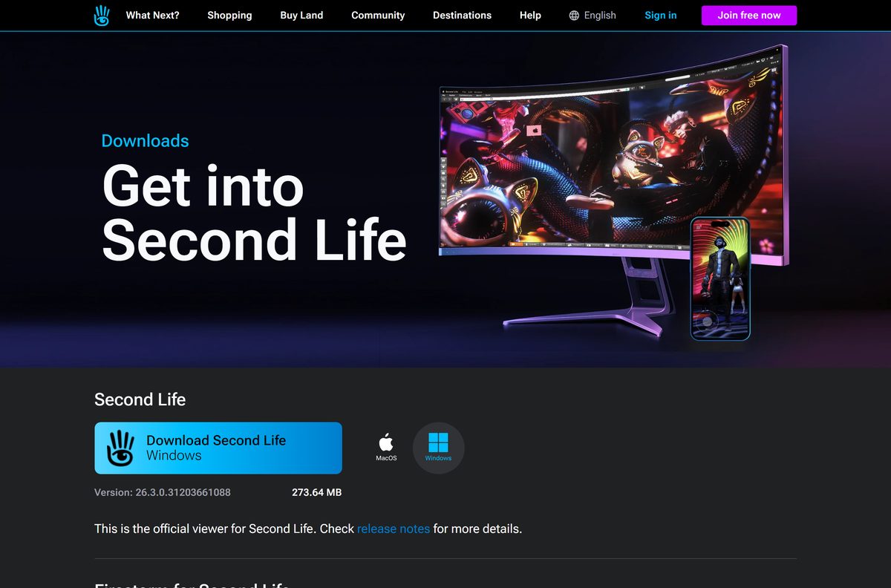The height and width of the screenshot is (588, 891).
Task: Click the Second Life section heading
Action: (140, 399)
